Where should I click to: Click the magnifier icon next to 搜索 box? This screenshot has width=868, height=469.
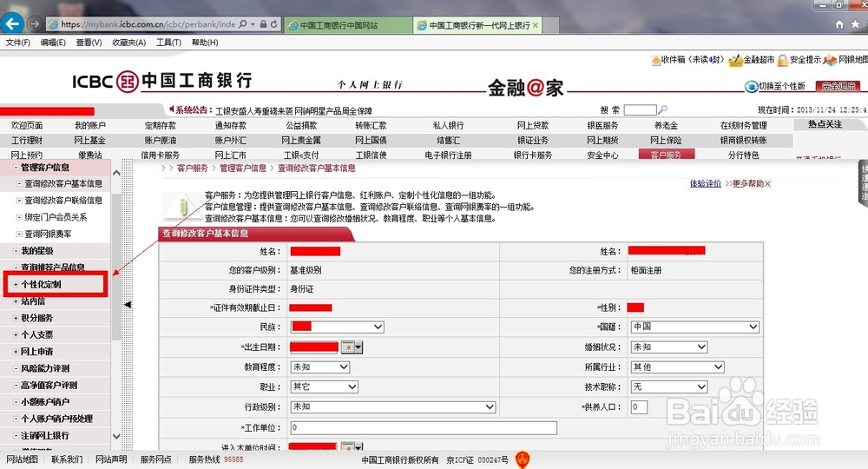[x=662, y=109]
